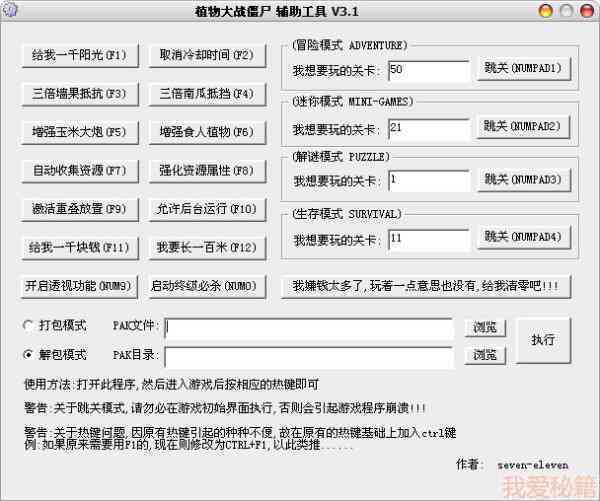Click author name seven-eleven

coord(533,465)
